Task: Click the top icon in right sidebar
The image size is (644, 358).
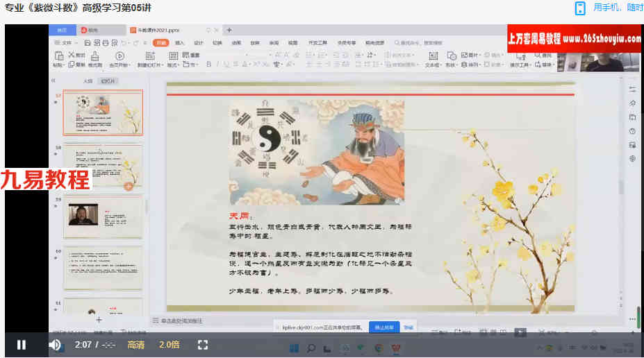Action: click(632, 89)
